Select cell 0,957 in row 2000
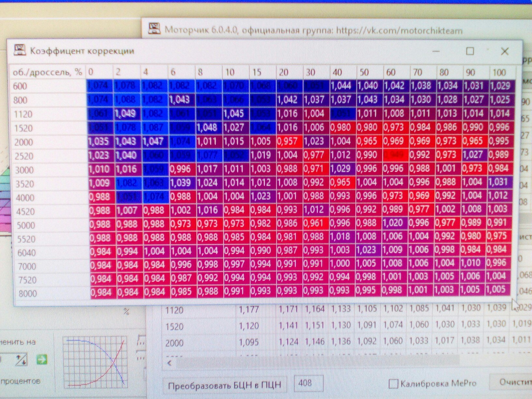The width and height of the screenshot is (532, 399). coord(290,141)
